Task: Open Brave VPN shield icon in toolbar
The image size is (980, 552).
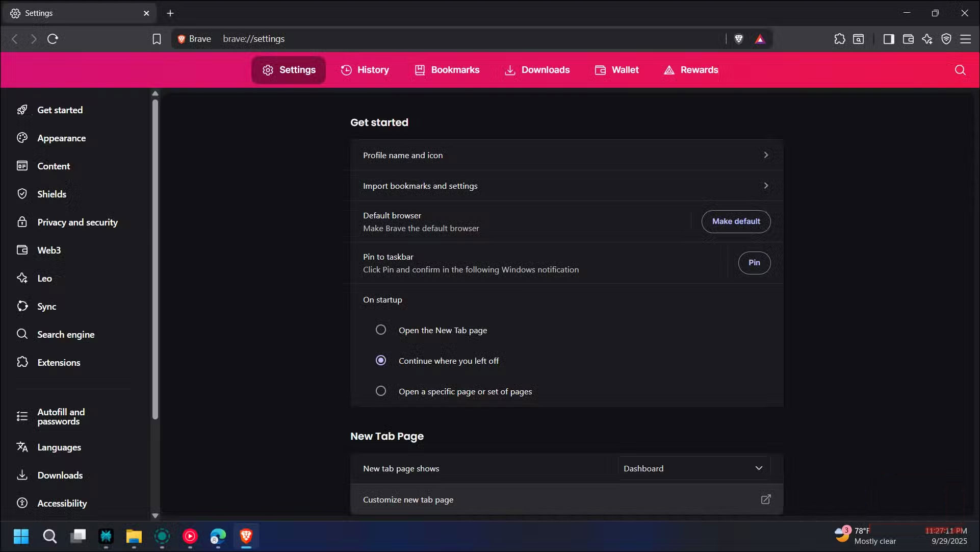Action: [946, 39]
